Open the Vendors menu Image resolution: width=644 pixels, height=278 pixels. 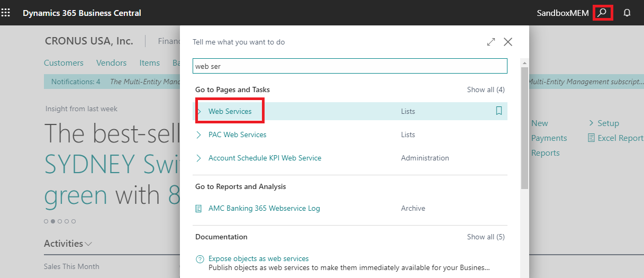coord(111,62)
